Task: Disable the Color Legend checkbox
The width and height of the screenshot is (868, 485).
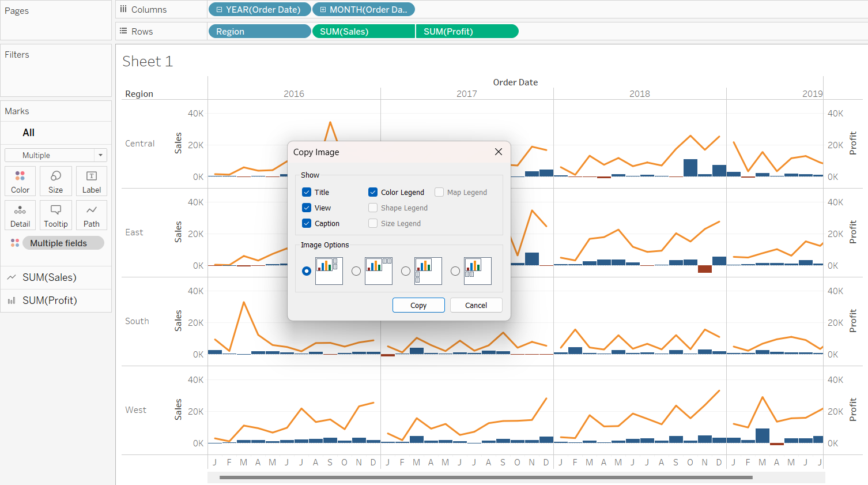Action: click(373, 192)
